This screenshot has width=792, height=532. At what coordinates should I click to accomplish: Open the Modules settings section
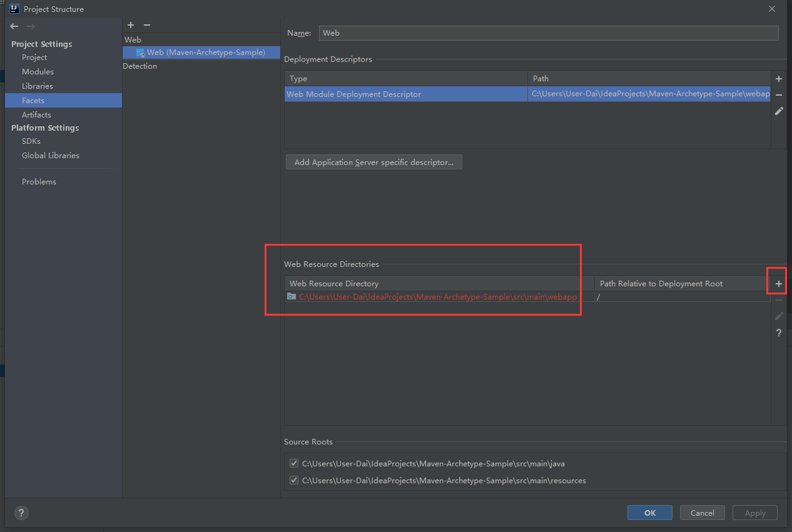click(38, 72)
